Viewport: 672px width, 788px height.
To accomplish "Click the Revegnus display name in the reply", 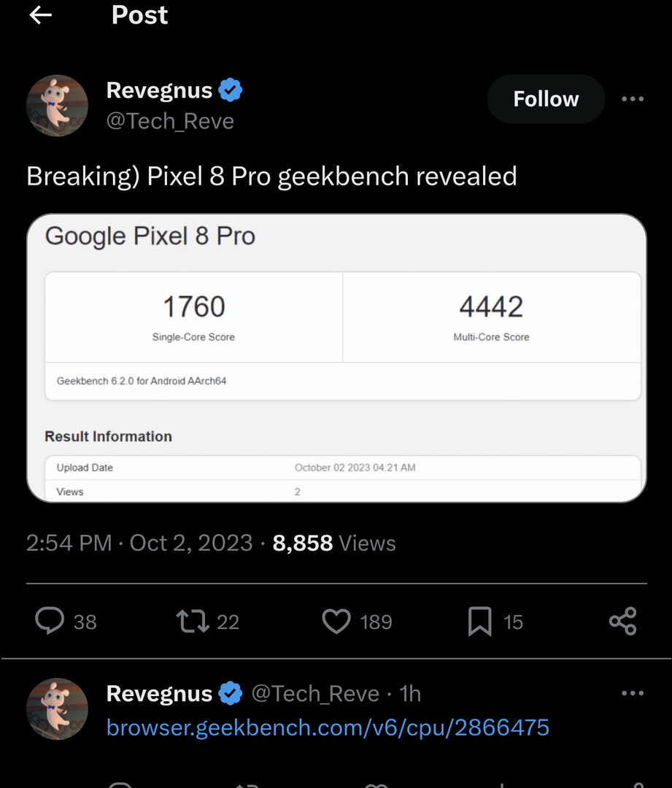I will 159,693.
